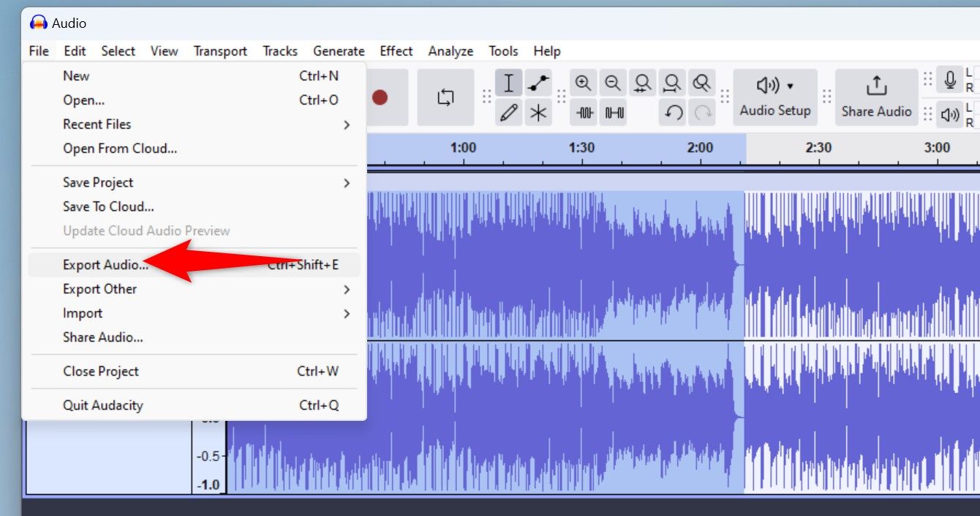Click Fit Project to Width icon
Viewport: 980px width, 516px height.
[671, 83]
